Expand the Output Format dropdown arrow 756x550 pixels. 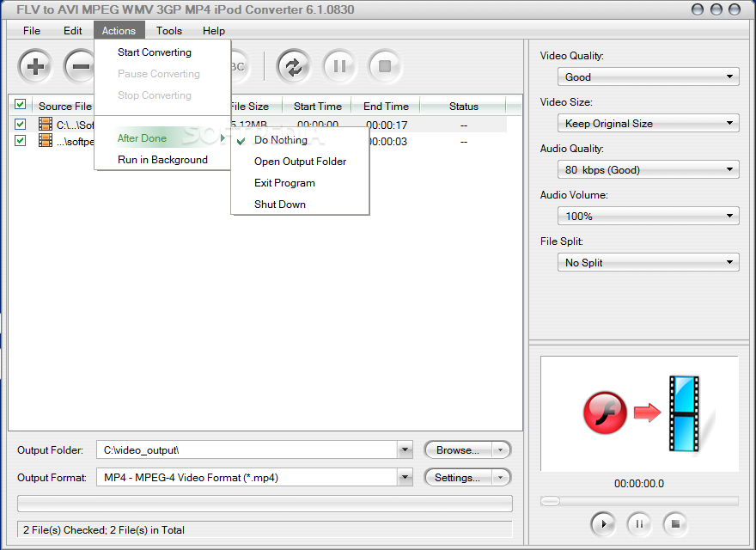[405, 477]
